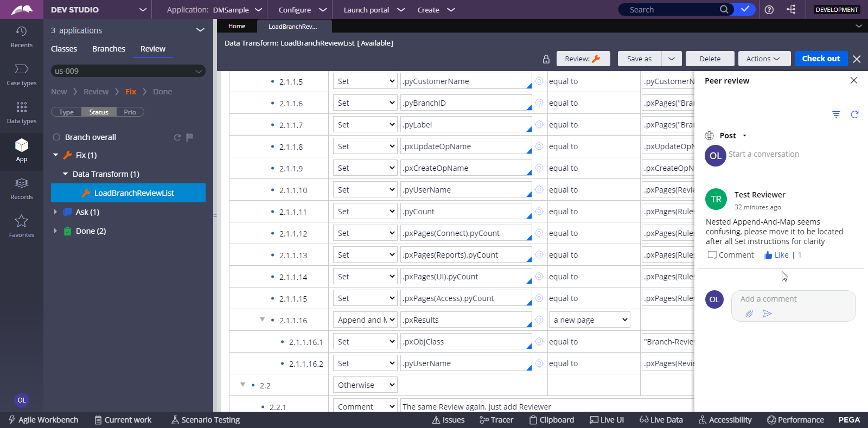Collapse the Fix (1) group
This screenshot has width=868, height=428.
(55, 155)
